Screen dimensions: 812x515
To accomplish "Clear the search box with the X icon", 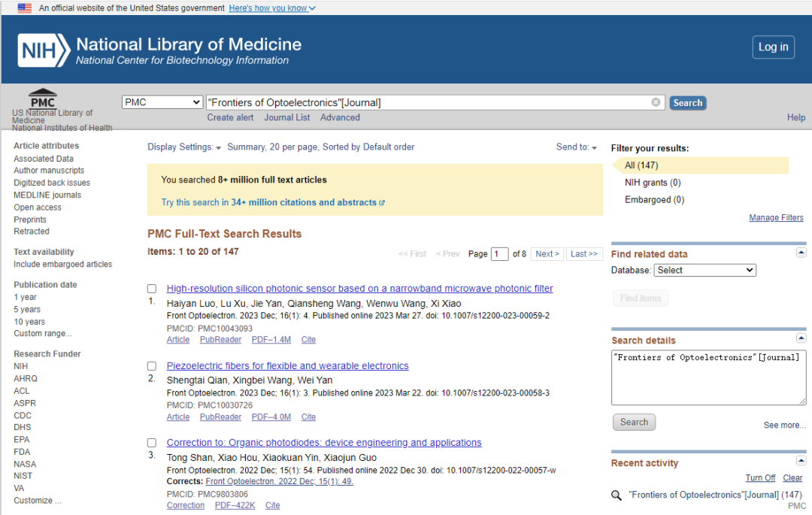I will pos(656,102).
